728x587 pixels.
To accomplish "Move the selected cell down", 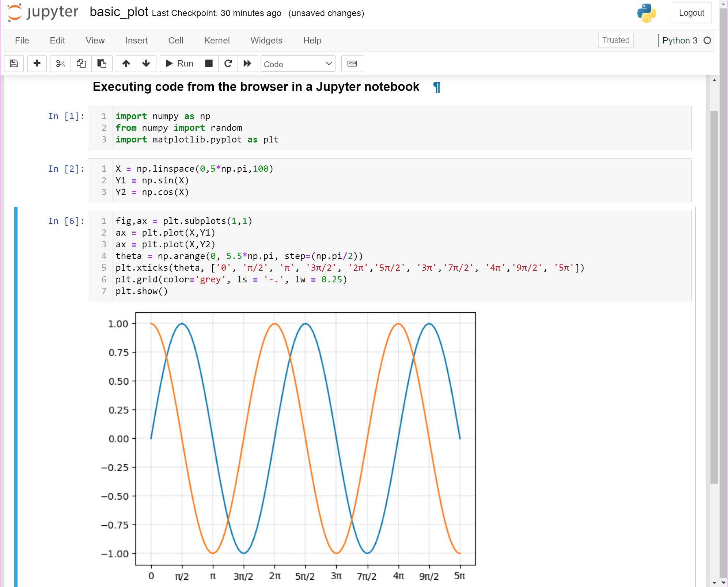I will [146, 63].
